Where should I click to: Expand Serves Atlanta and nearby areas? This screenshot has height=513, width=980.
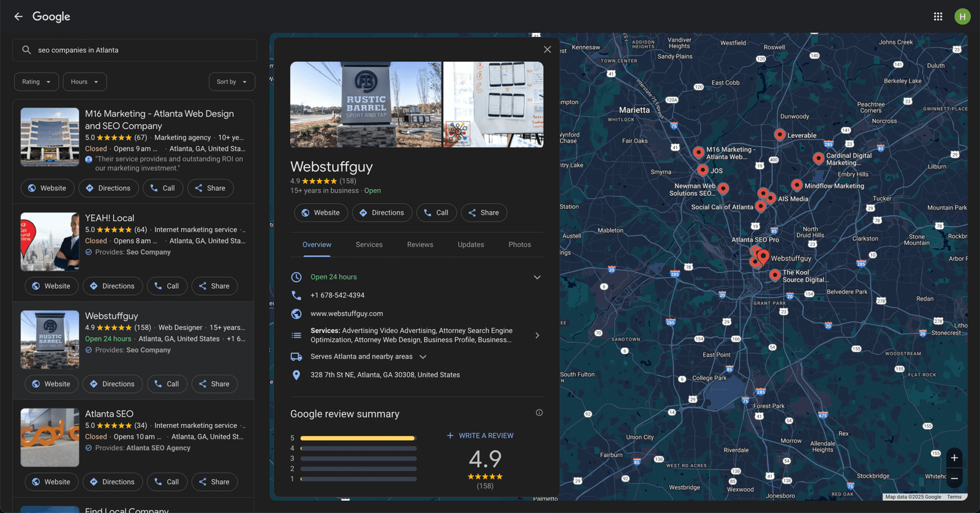[x=423, y=357]
